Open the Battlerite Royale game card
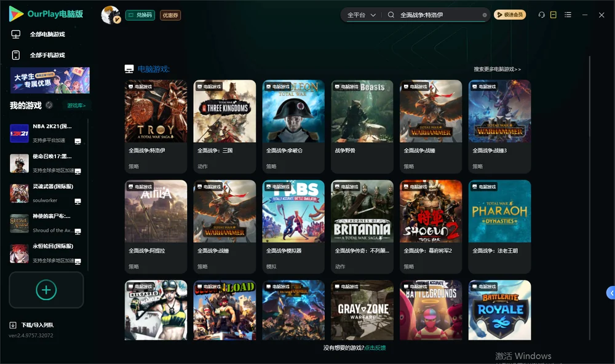Screen dimensions: 615x364 pos(499,310)
